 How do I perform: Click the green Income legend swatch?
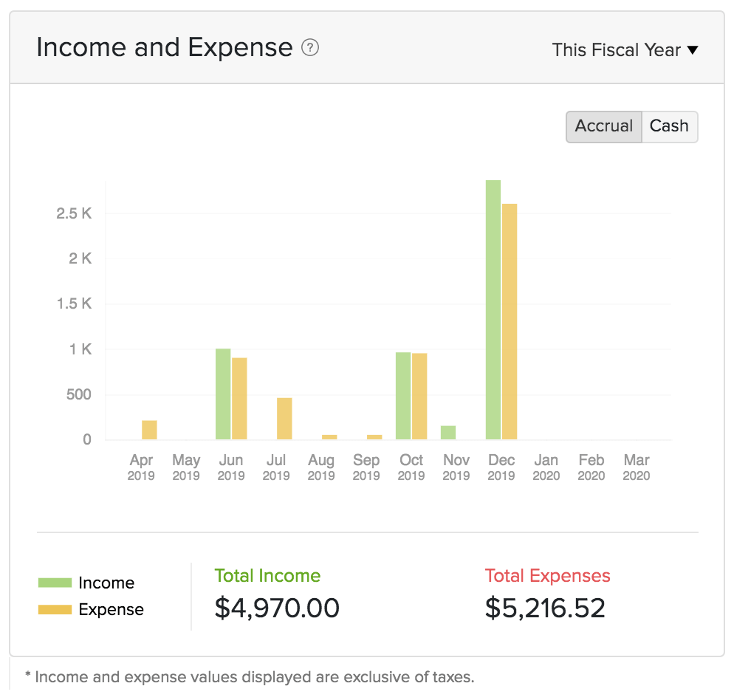pyautogui.click(x=55, y=583)
